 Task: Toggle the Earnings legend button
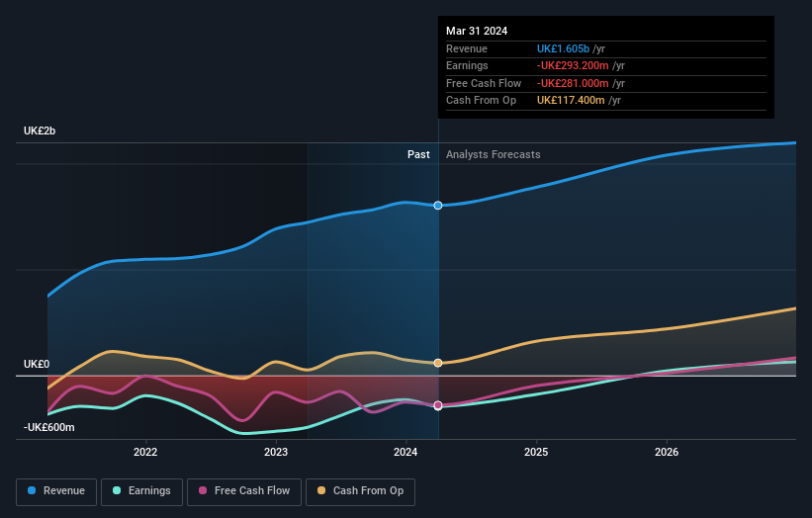(x=141, y=491)
